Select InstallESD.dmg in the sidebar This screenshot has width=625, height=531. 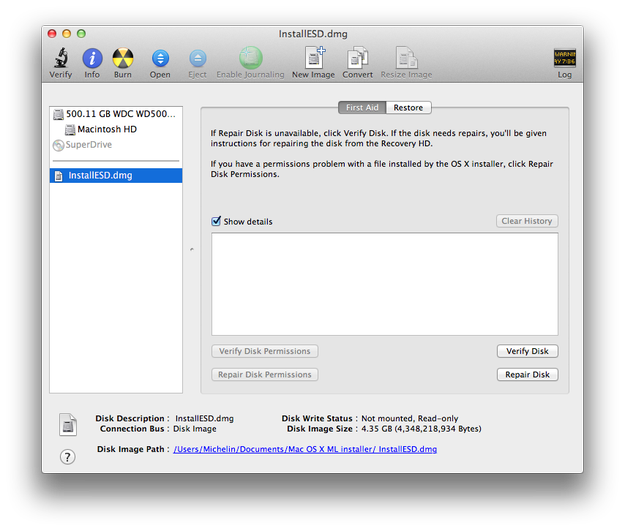point(116,175)
